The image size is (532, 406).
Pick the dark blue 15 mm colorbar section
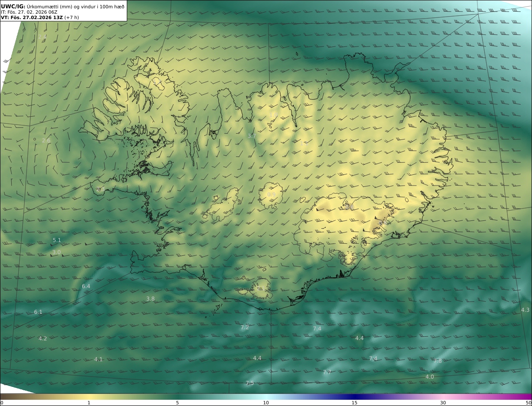355,396
